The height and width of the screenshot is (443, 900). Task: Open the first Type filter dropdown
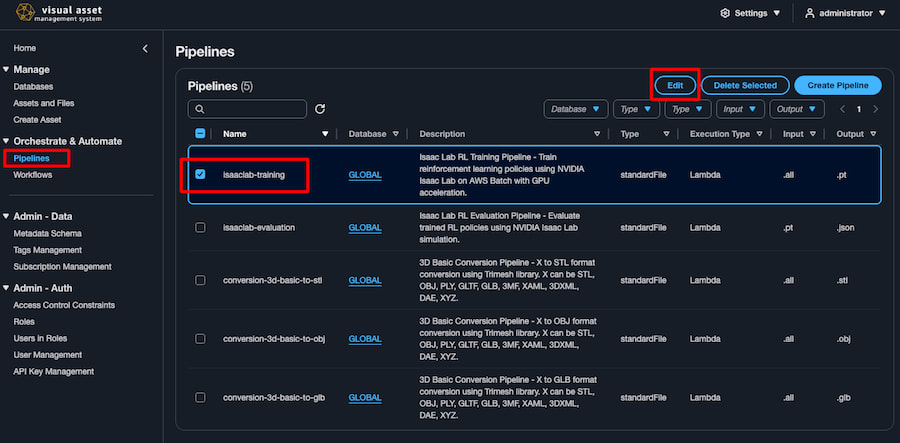[x=637, y=109]
